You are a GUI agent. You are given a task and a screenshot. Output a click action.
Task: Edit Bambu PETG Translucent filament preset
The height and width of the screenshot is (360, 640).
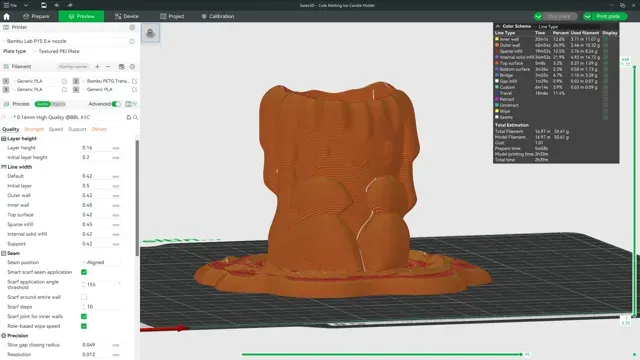point(134,81)
